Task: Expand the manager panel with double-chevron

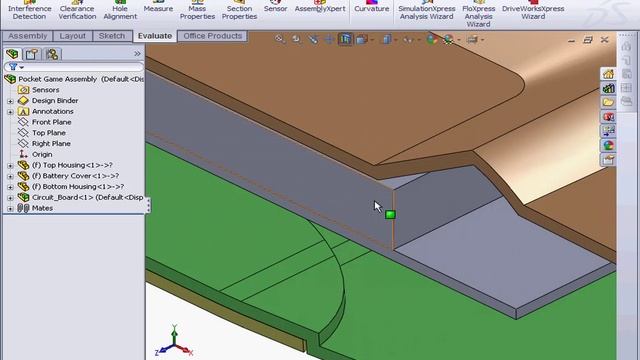Action: (x=137, y=53)
